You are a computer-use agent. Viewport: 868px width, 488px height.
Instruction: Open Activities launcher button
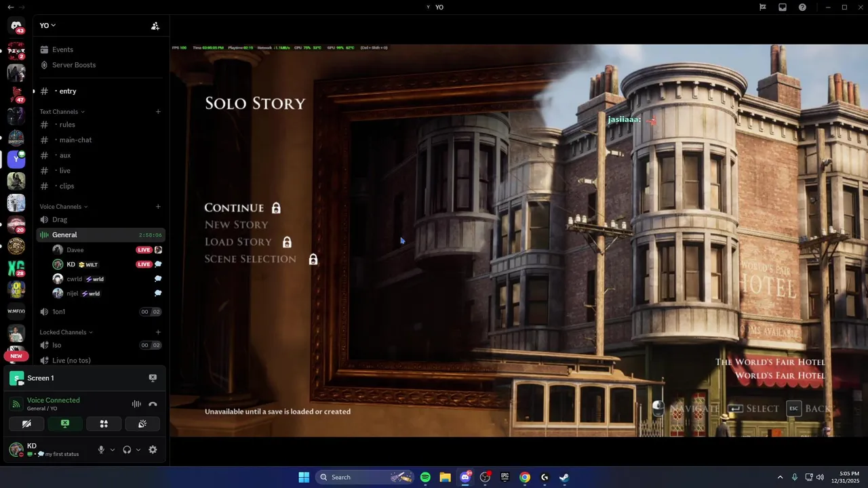[104, 424]
